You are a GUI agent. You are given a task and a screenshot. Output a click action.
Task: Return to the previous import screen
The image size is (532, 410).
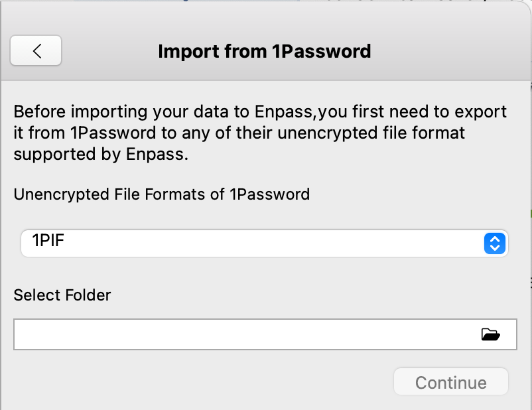click(36, 51)
